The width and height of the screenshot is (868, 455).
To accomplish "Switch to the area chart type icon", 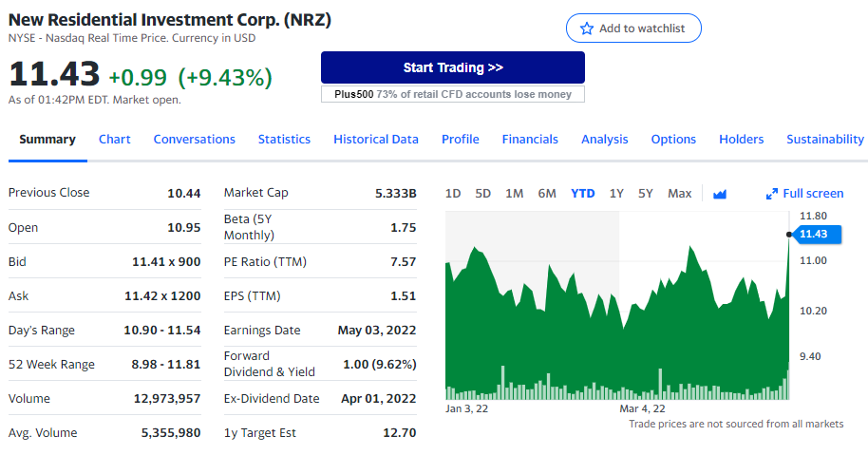I will click(719, 194).
